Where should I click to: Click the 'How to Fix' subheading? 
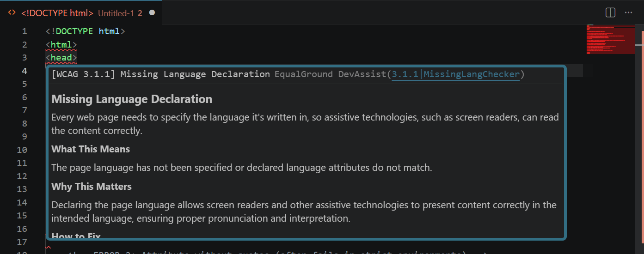point(76,236)
